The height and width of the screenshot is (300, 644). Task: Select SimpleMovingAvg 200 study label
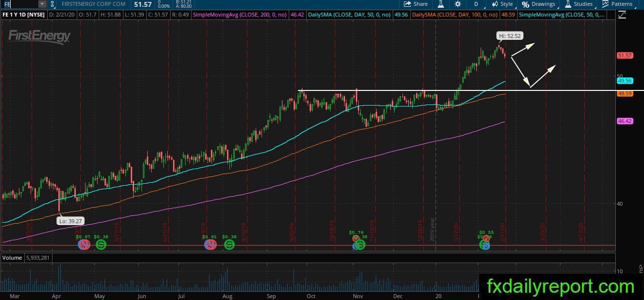pyautogui.click(x=241, y=15)
